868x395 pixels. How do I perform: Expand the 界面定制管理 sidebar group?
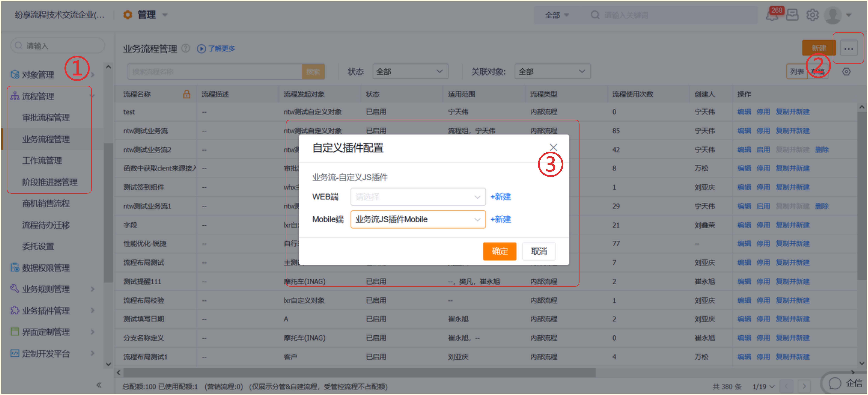(x=93, y=332)
